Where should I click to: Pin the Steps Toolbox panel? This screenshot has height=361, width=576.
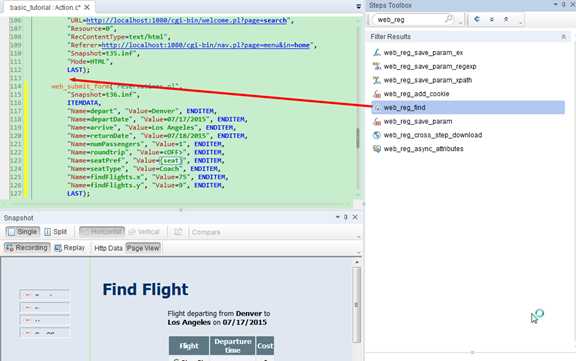click(563, 5)
